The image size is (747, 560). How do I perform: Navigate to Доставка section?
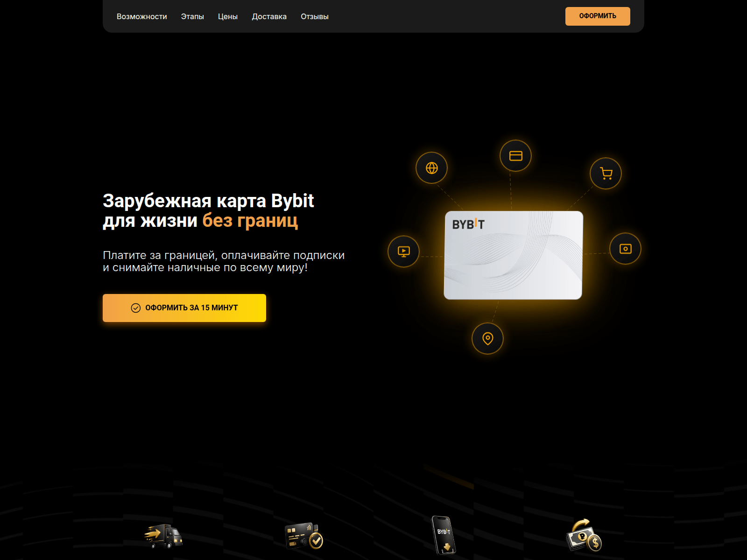(x=269, y=17)
